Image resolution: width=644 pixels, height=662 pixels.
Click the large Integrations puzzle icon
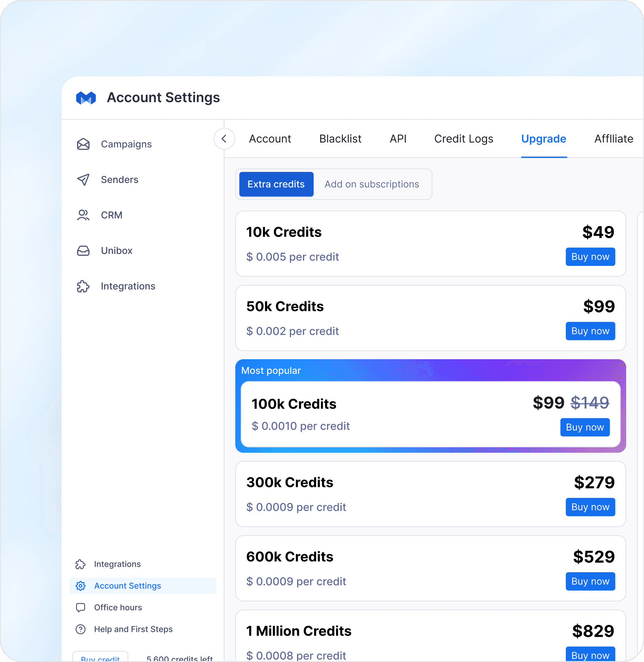pyautogui.click(x=83, y=286)
